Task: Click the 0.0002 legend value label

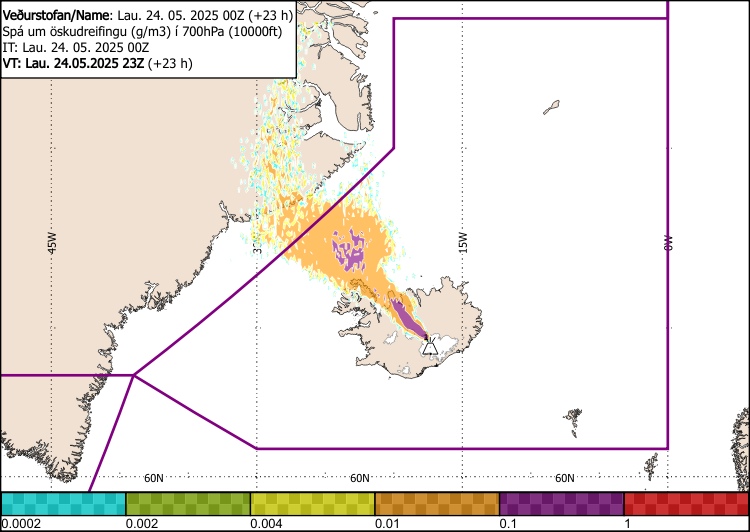Action: [x=22, y=523]
